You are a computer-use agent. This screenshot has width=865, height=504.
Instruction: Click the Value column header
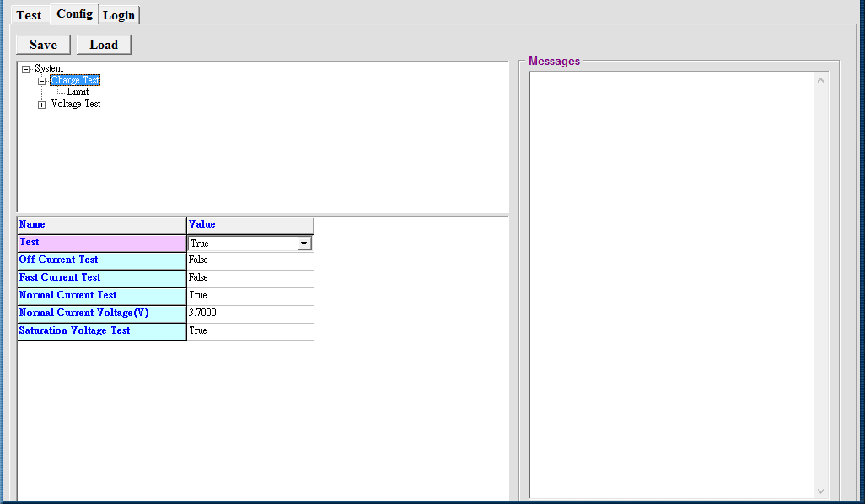point(250,225)
